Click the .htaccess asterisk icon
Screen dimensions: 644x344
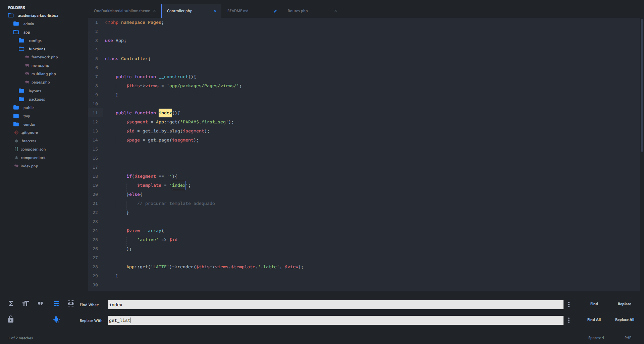pyautogui.click(x=16, y=141)
